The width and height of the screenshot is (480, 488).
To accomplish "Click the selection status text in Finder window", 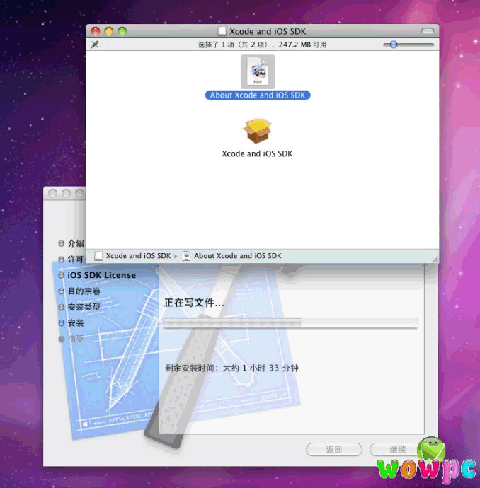I will tap(262, 44).
